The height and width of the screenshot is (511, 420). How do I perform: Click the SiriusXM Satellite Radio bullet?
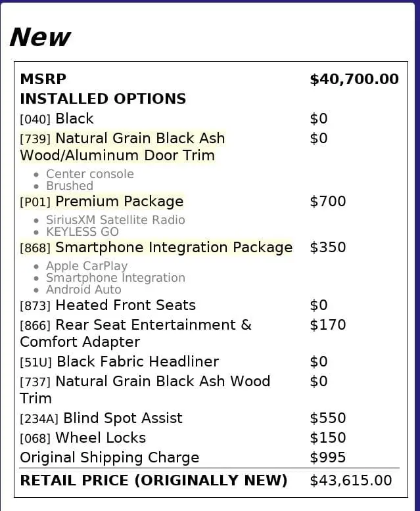pos(116,220)
